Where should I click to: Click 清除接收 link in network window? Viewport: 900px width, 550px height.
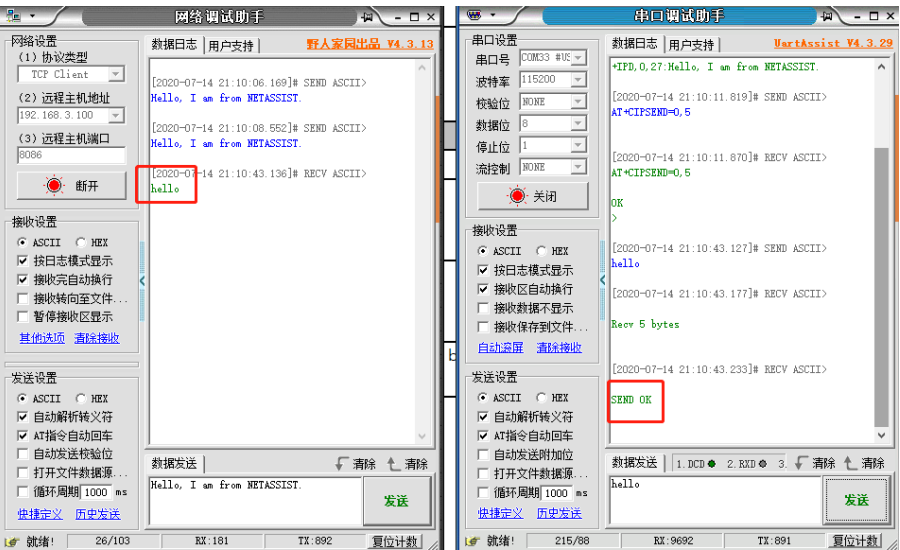click(x=96, y=338)
